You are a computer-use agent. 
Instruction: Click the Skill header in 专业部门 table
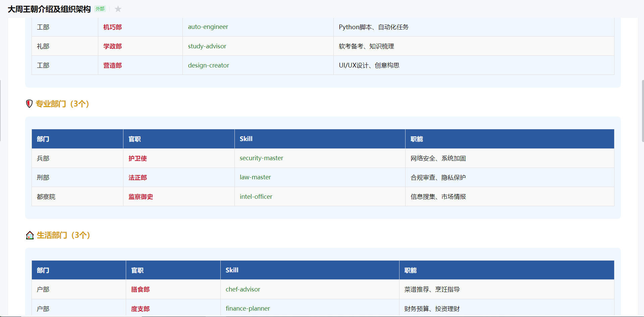[320, 139]
